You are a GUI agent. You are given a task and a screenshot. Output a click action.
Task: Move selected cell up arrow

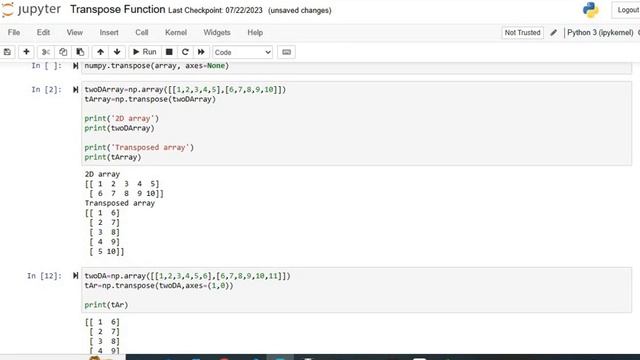pyautogui.click(x=100, y=52)
